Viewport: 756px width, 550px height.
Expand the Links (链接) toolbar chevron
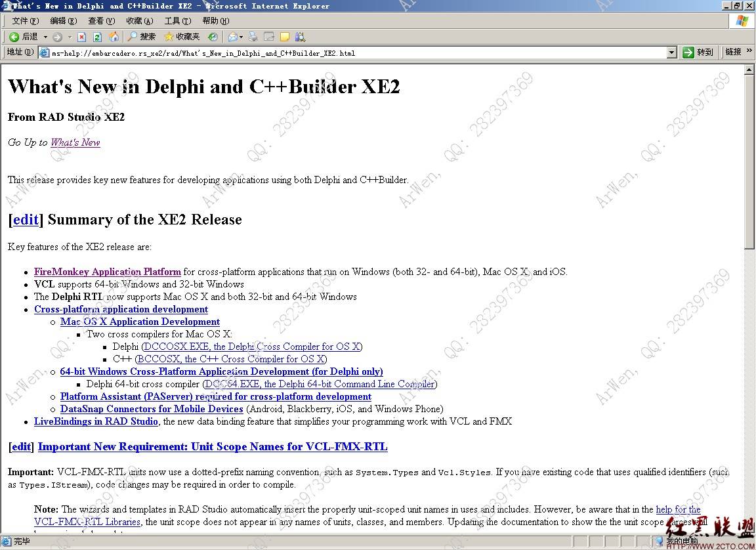[749, 51]
